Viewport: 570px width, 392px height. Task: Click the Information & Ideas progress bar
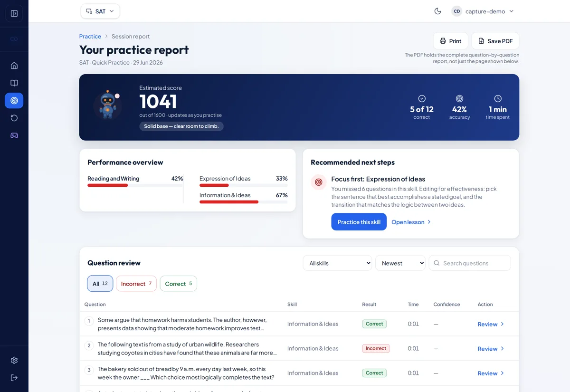click(243, 202)
